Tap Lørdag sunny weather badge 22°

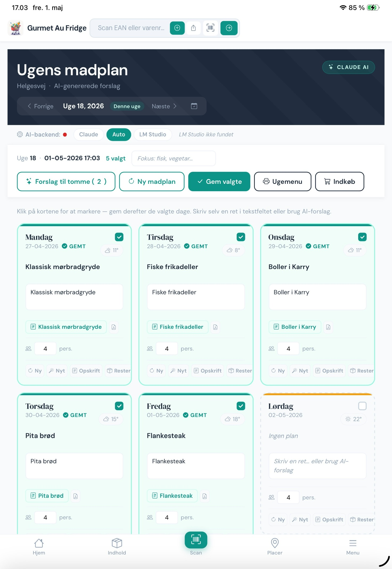(x=354, y=419)
